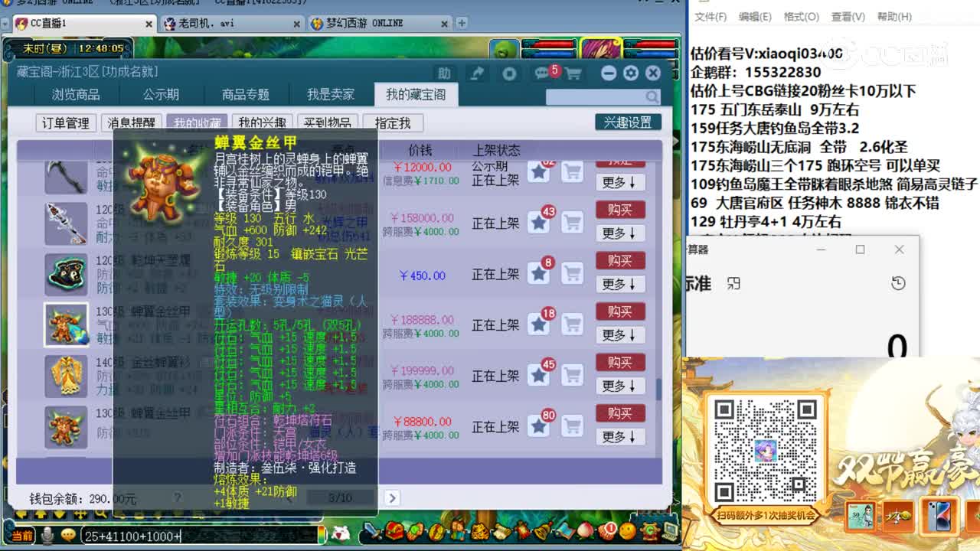Add the ¥188888.00 item to cart
This screenshot has width=980, height=551.
(572, 324)
